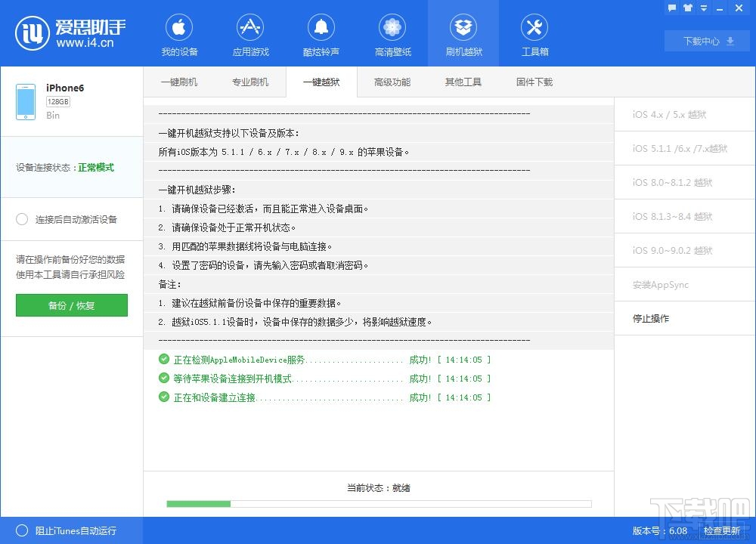Open the 下载中心 download center dropdown

(x=705, y=42)
